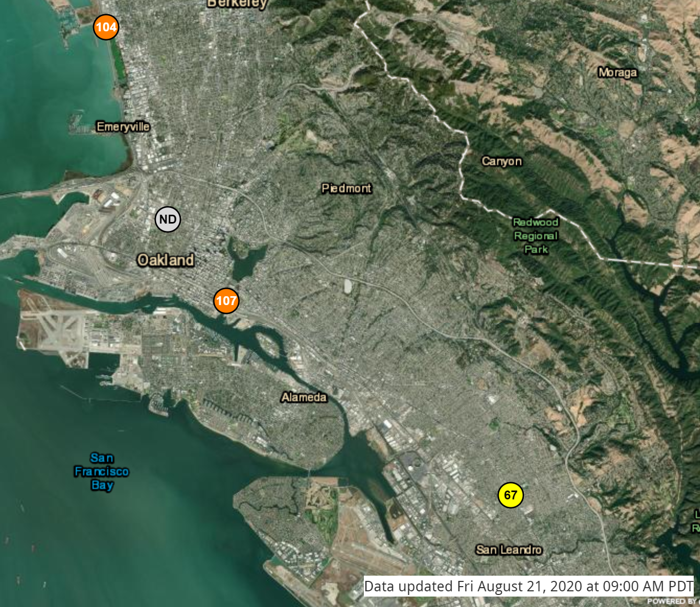
Task: Click the Alameda map label
Action: [304, 398]
